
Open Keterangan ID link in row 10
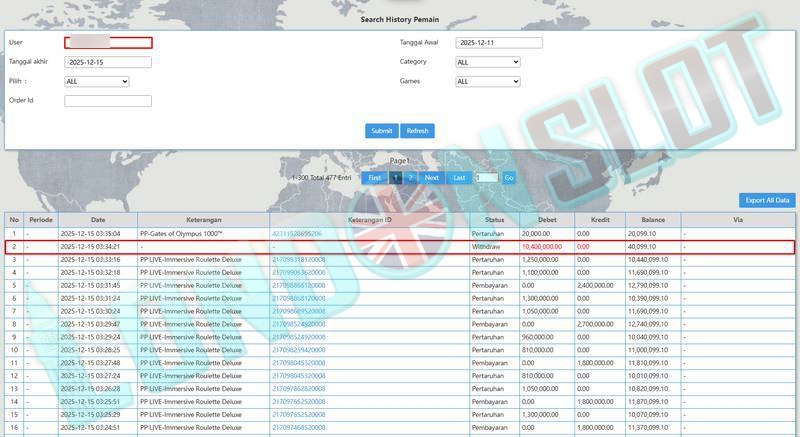tap(298, 350)
